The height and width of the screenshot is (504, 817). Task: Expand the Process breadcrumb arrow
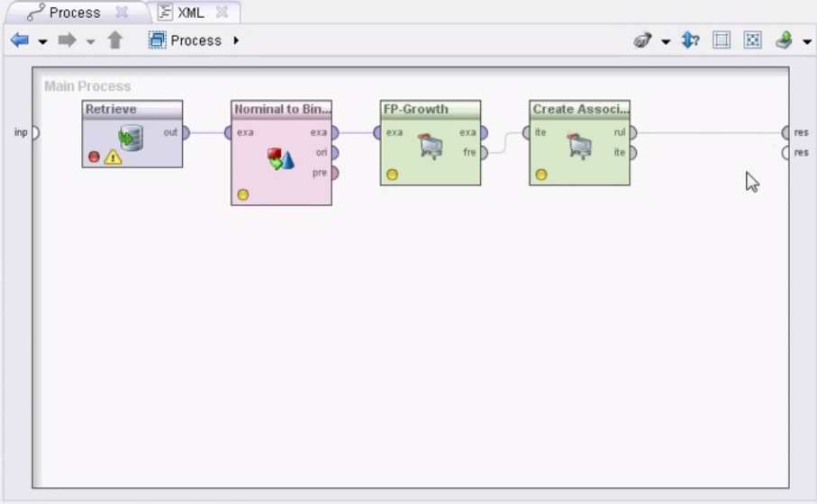click(236, 40)
